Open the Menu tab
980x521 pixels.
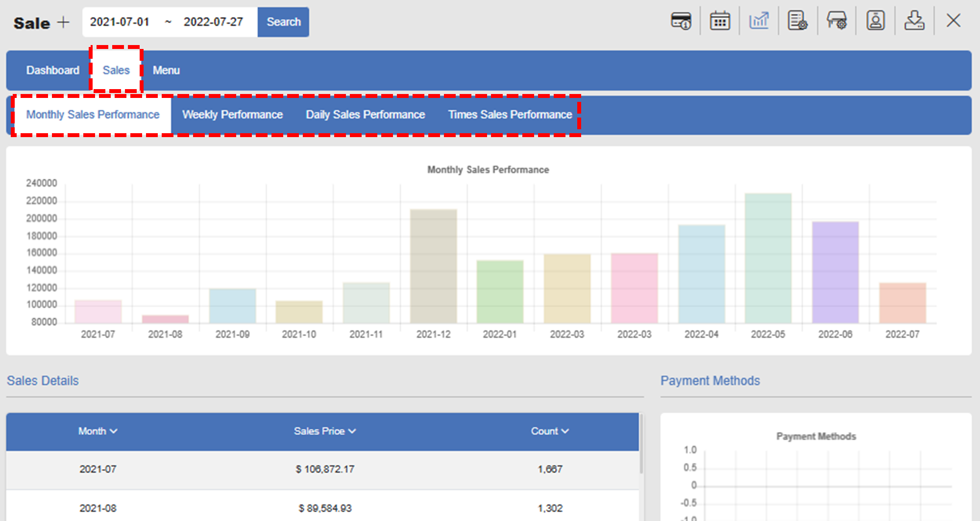(x=166, y=70)
